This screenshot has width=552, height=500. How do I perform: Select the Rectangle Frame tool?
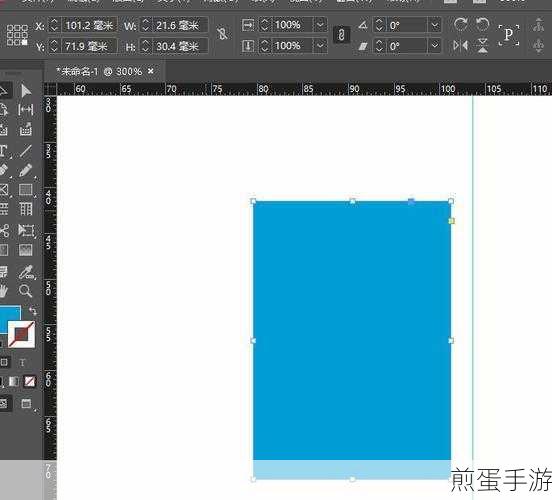click(4, 190)
